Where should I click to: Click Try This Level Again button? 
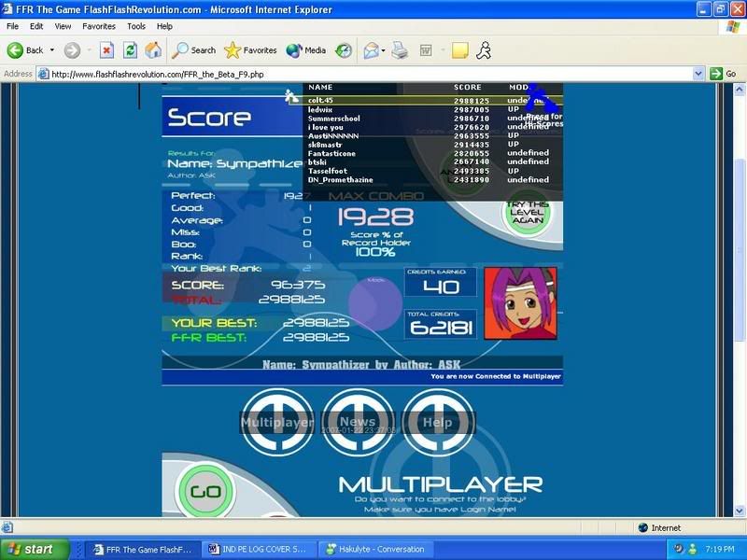tap(528, 212)
